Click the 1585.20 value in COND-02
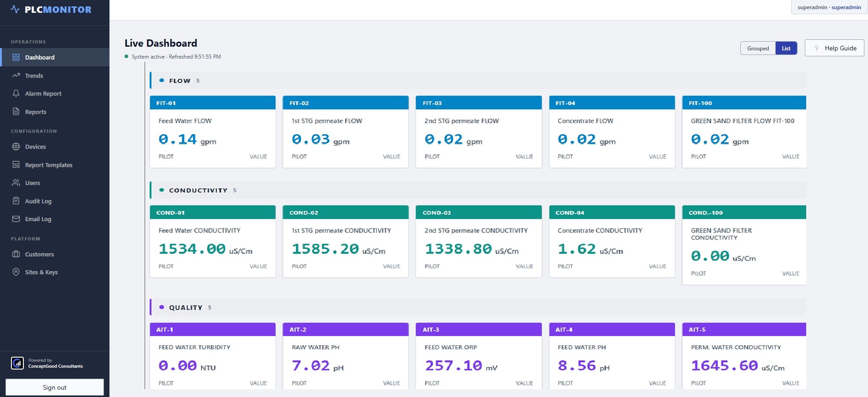 point(325,249)
